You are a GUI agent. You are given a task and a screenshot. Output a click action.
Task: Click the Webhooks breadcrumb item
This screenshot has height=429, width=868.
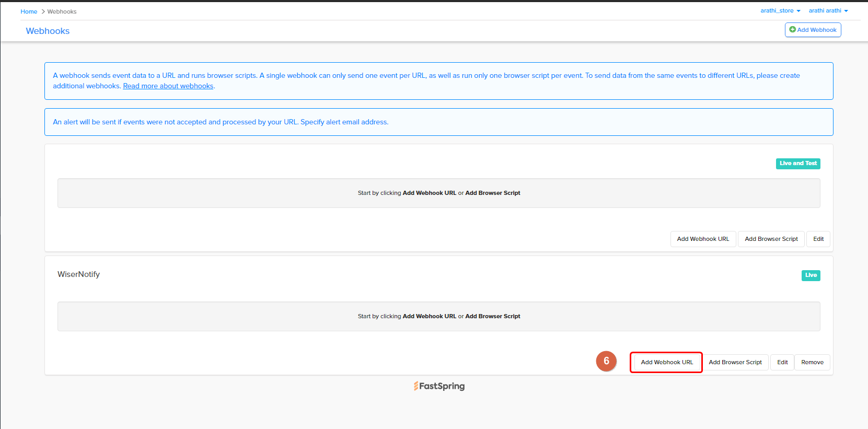click(x=62, y=11)
